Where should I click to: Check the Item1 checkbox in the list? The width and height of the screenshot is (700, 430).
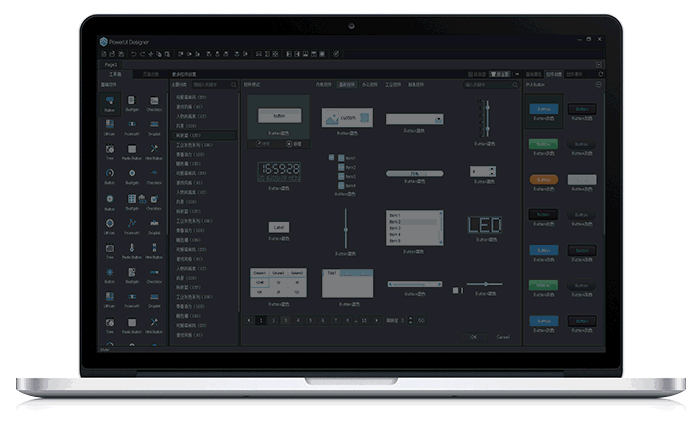(x=341, y=158)
